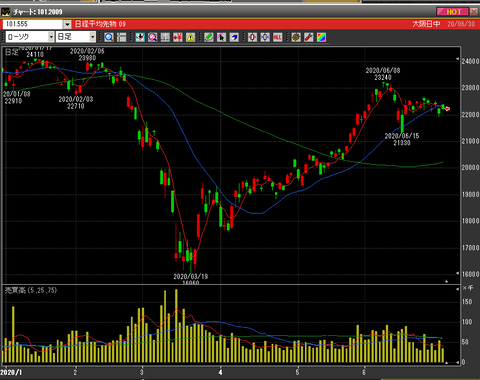This screenshot has width=480, height=380.
Task: Click the wrench tools icon
Action: (309, 37)
